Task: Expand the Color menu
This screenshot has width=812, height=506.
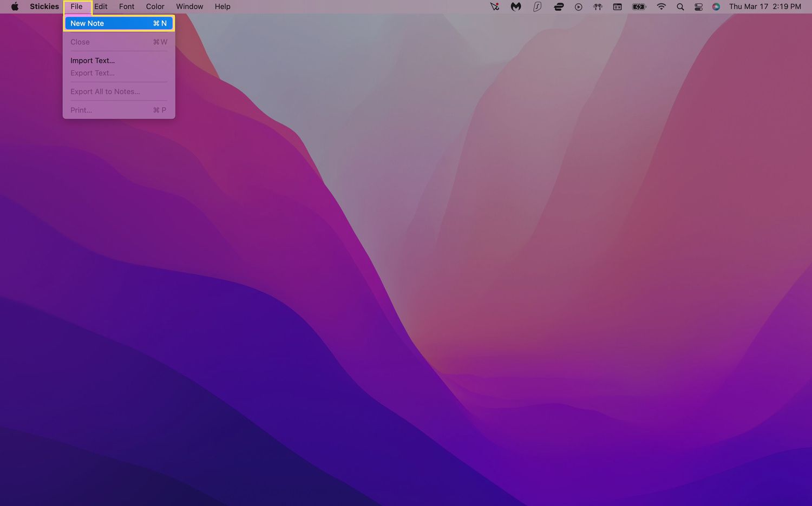Action: pos(155,6)
